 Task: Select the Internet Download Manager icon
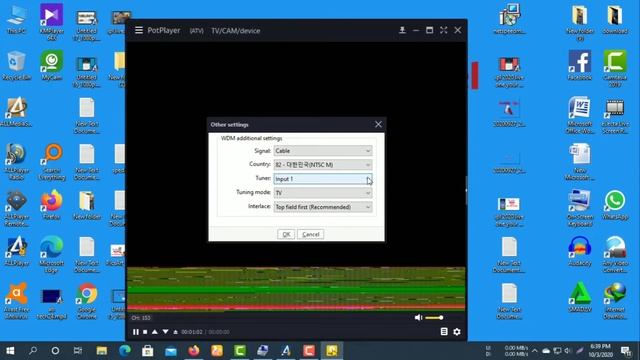615,301
